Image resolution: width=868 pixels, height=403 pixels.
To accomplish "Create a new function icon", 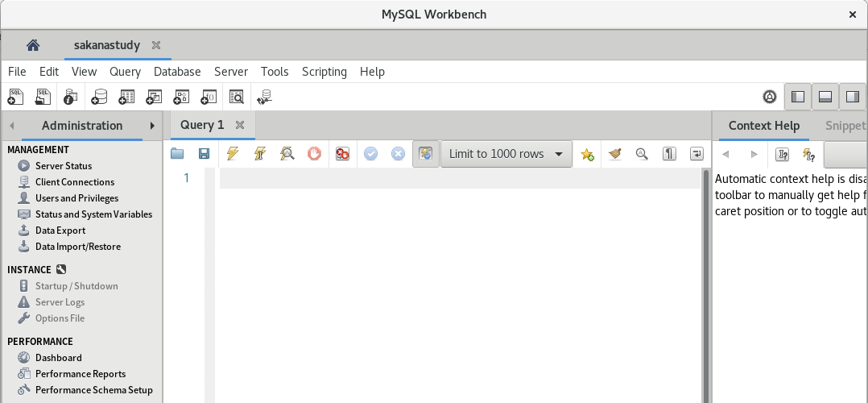I will click(209, 97).
